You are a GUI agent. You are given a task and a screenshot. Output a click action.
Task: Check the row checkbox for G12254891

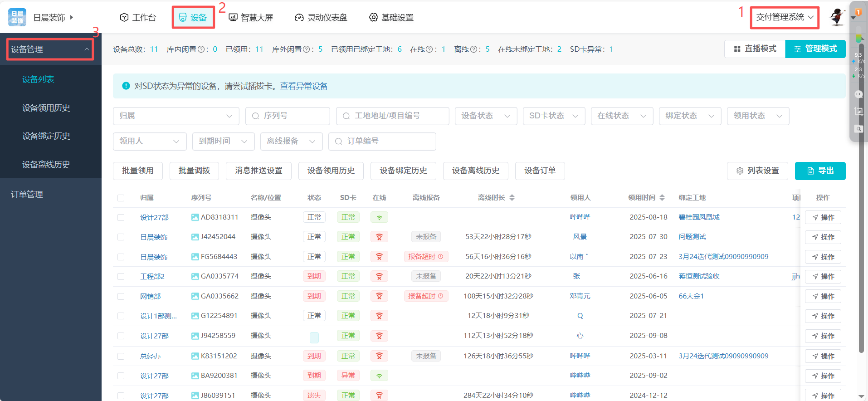121,316
